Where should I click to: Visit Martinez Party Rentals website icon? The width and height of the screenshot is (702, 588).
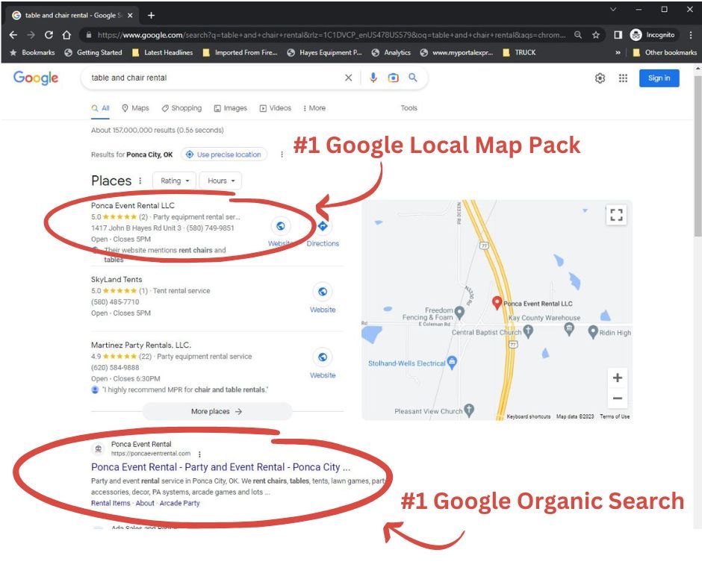[323, 357]
